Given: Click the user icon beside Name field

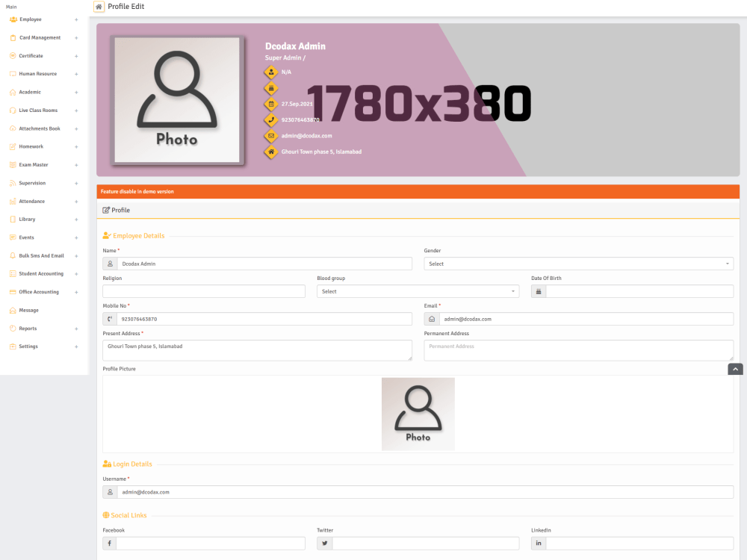Looking at the screenshot, I should tap(110, 264).
